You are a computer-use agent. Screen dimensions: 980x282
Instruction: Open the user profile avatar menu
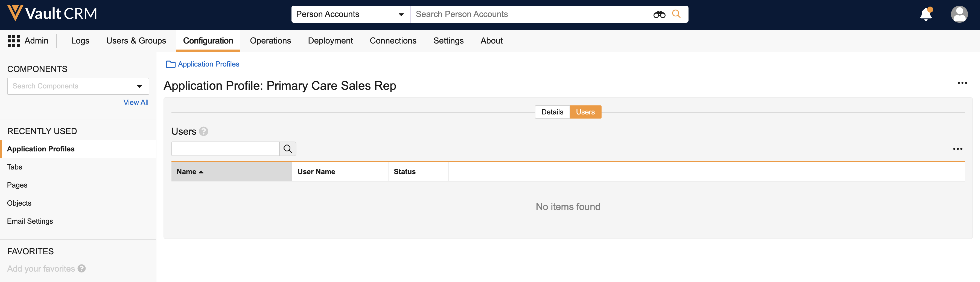click(x=959, y=15)
